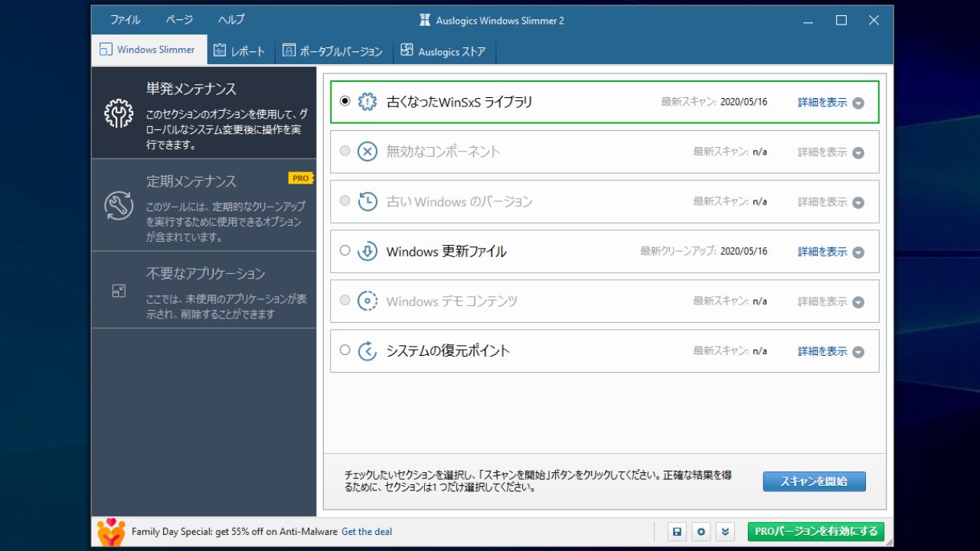
Task: Expand details arrow for システムの復元ポイント
Action: pyautogui.click(x=858, y=351)
